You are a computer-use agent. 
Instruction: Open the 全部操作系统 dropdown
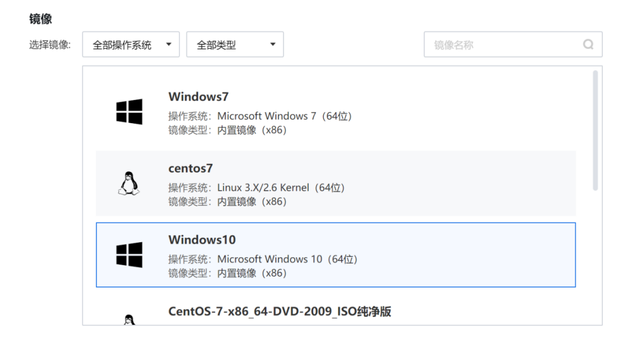tap(131, 44)
